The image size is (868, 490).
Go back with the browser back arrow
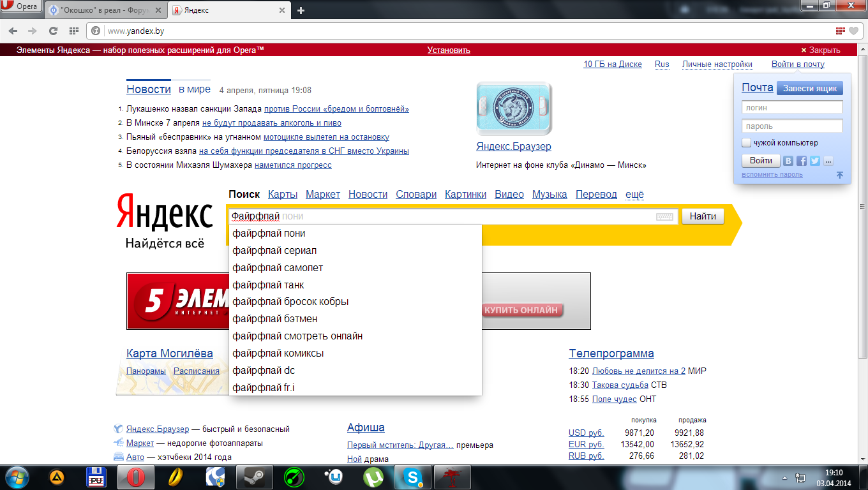(x=13, y=31)
